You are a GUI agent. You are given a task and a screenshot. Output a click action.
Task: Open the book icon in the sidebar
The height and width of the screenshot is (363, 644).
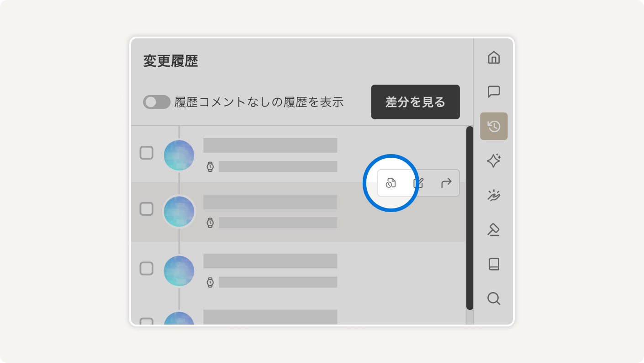coord(494,264)
